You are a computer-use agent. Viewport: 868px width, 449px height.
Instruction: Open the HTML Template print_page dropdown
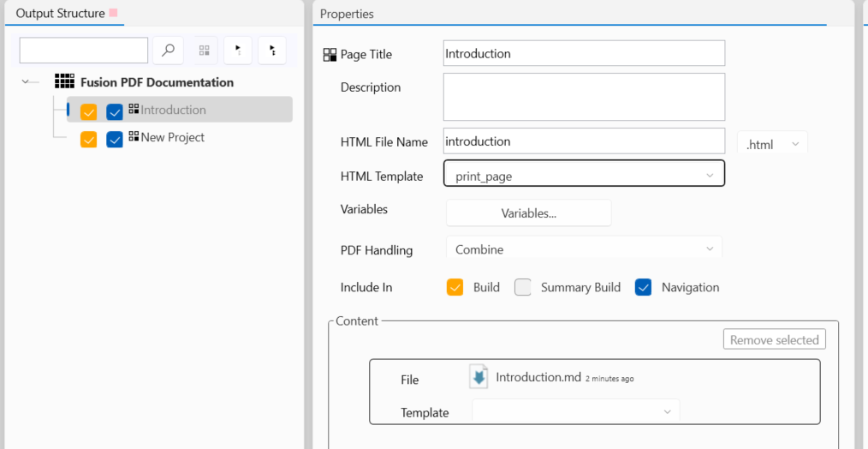(x=584, y=176)
